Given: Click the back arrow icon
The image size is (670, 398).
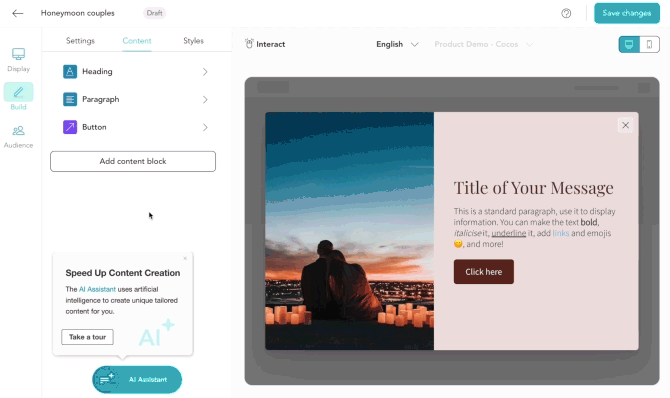Looking at the screenshot, I should tap(18, 13).
